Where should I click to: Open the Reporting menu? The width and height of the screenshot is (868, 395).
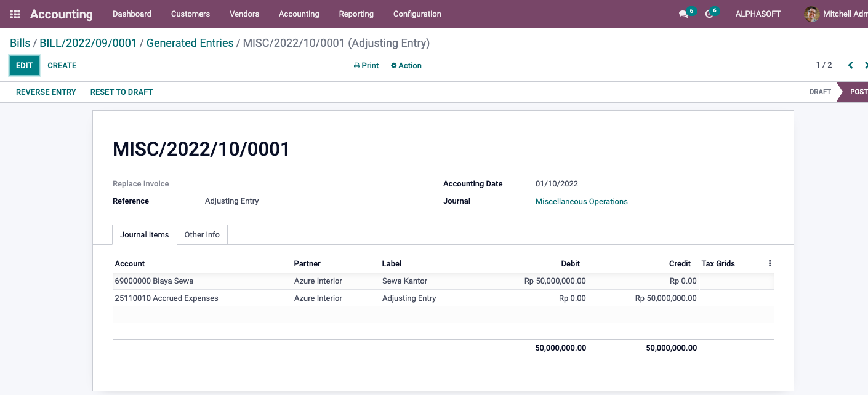(x=356, y=14)
